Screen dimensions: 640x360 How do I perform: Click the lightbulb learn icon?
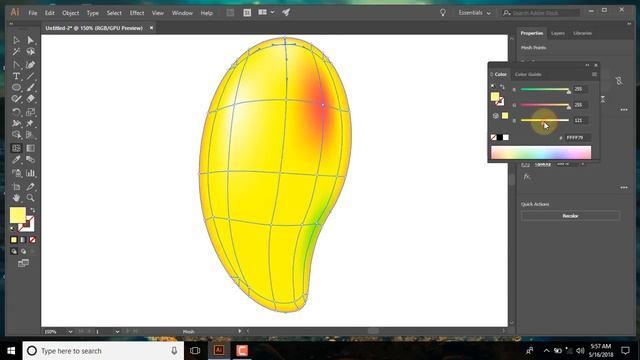click(443, 13)
